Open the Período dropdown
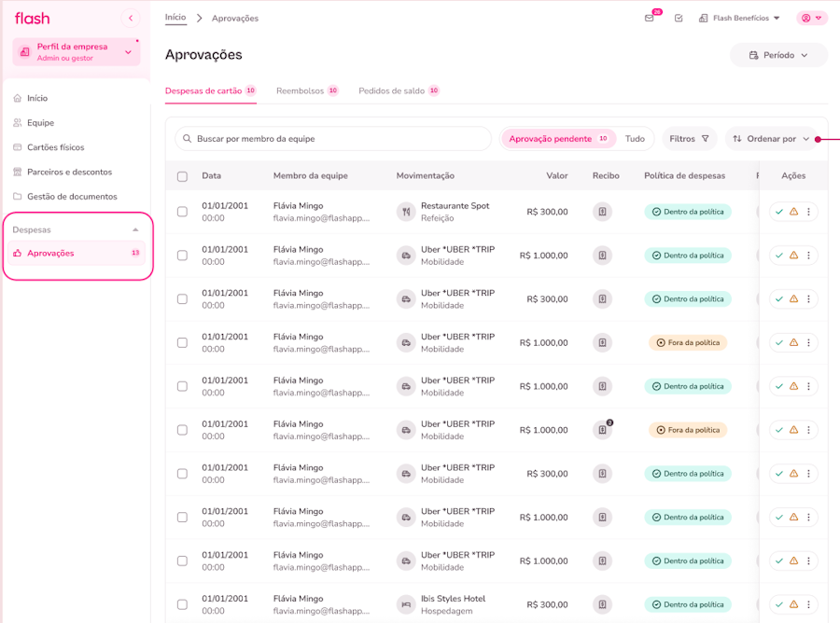The image size is (840, 623). pos(779,55)
